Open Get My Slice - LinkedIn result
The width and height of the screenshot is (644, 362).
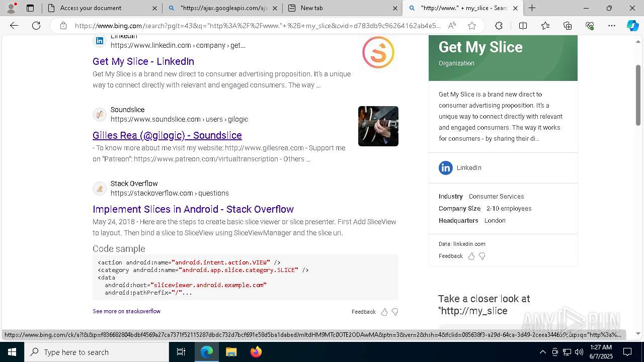click(143, 61)
